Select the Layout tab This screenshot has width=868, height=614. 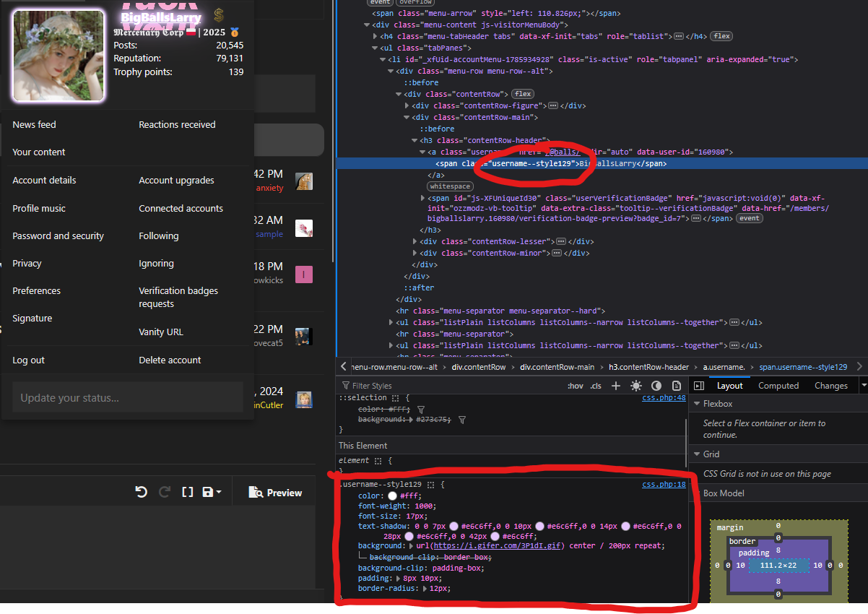tap(729, 386)
